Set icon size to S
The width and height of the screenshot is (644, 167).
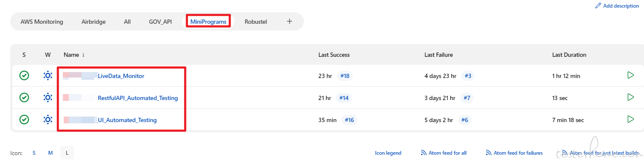point(34,153)
